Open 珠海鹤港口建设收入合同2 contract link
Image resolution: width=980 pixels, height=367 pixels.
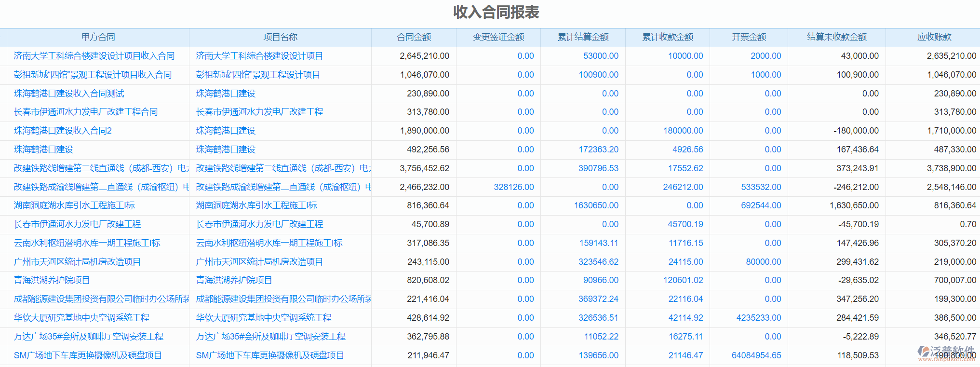coord(63,131)
